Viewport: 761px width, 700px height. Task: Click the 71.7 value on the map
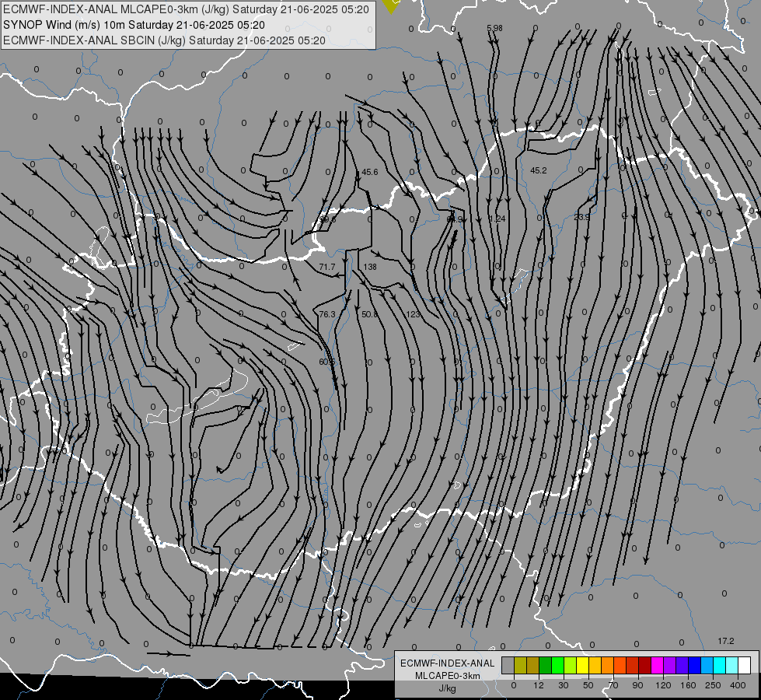click(x=327, y=267)
